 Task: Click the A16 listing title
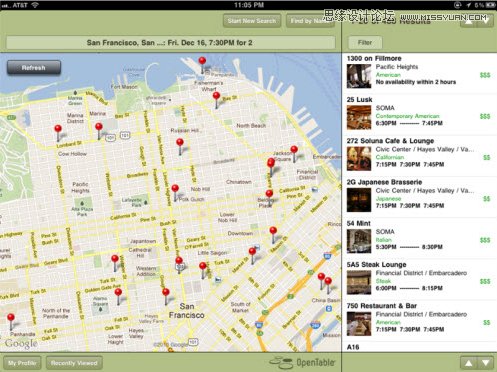tap(353, 347)
